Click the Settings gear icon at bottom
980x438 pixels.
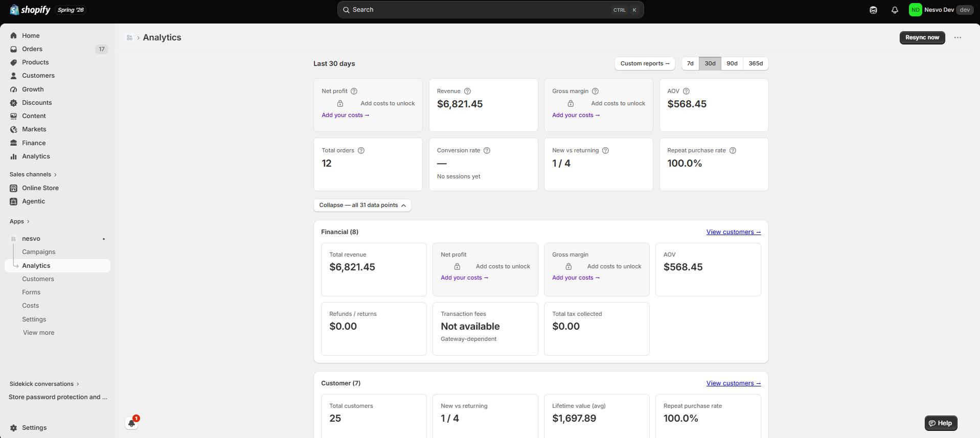click(x=14, y=428)
